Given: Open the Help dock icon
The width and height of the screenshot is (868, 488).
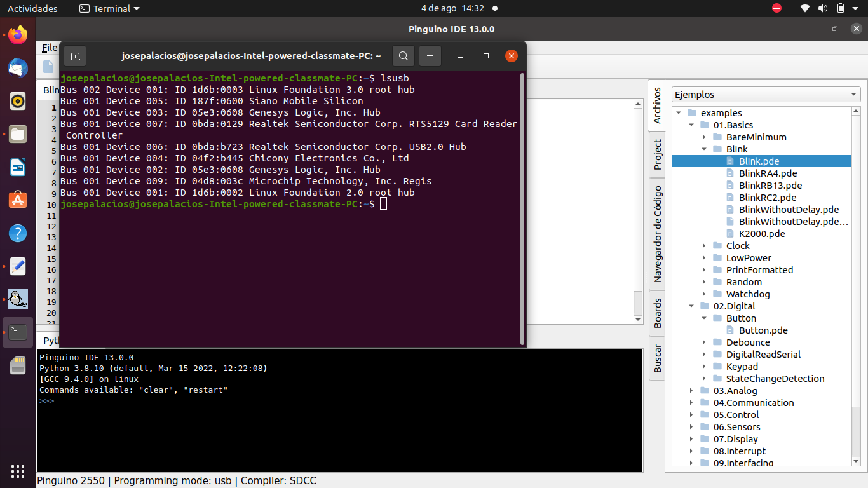Looking at the screenshot, I should pos(18,233).
